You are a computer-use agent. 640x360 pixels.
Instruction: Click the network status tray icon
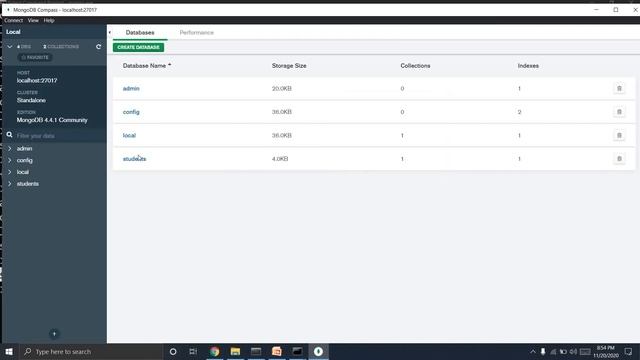click(553, 351)
